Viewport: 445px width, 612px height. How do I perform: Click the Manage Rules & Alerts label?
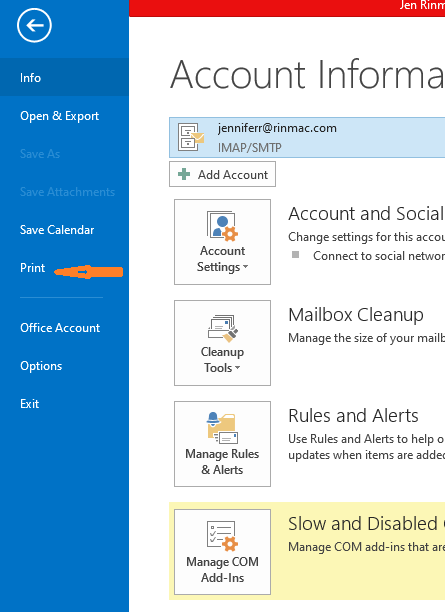[x=222, y=462]
